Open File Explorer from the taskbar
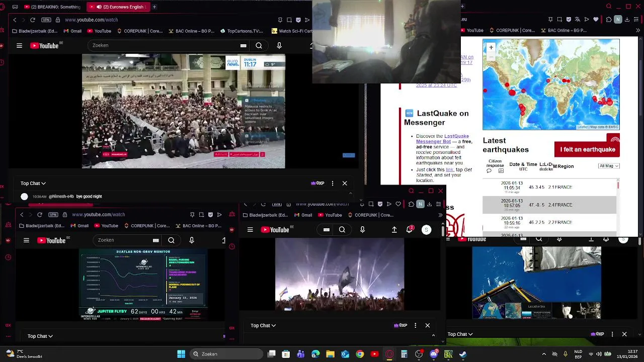Viewport: 644px width, 362px height. (x=331, y=354)
